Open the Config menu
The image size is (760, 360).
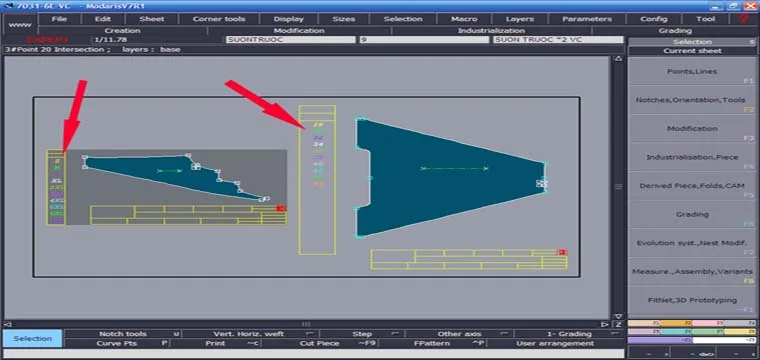pyautogui.click(x=654, y=19)
